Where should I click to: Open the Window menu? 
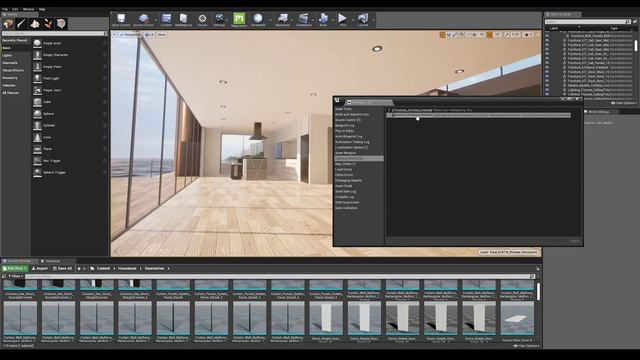pyautogui.click(x=29, y=9)
